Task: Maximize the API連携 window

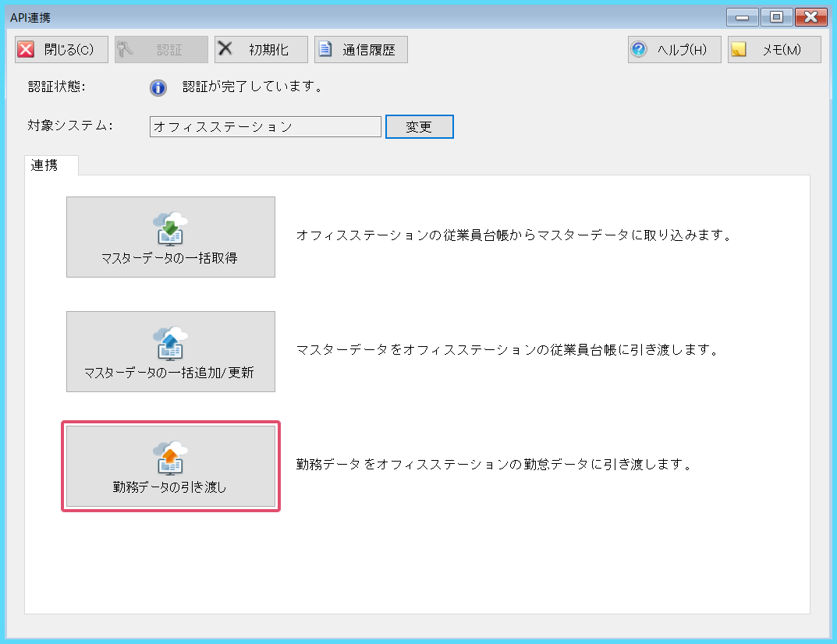Action: 776,17
